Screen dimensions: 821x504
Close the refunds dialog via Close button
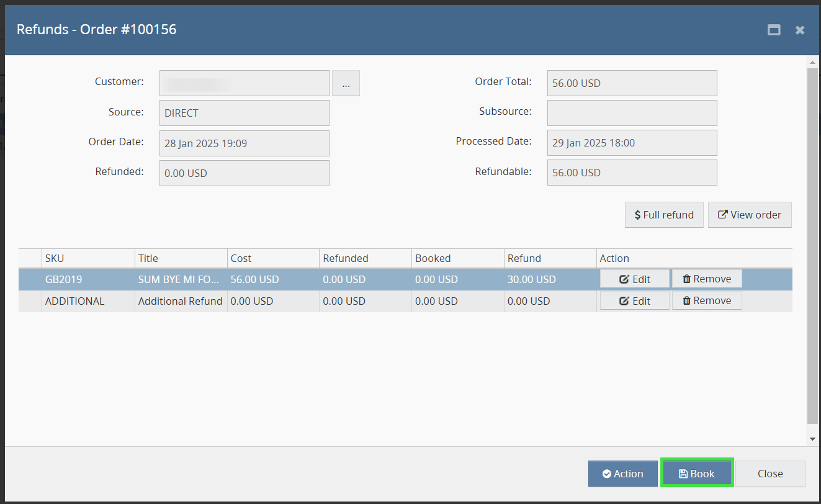click(770, 474)
